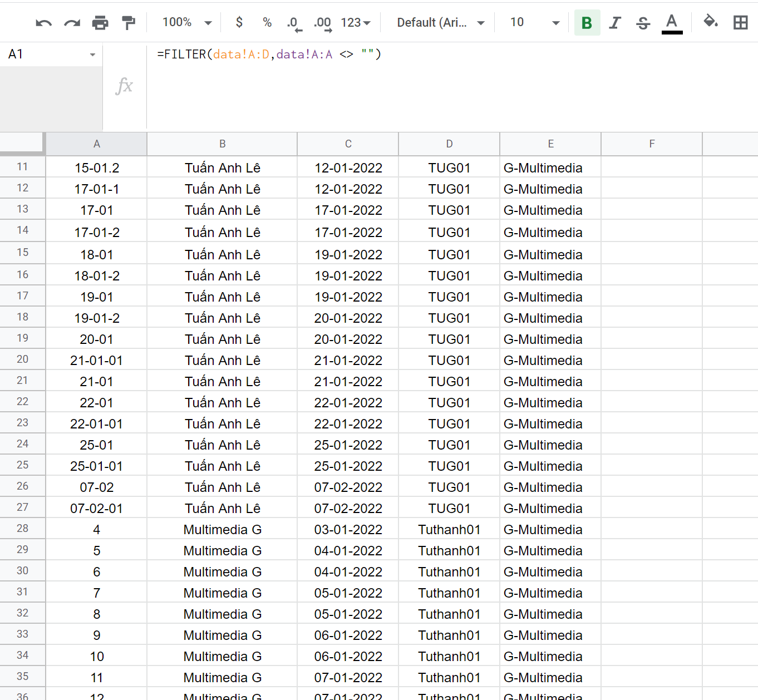758x700 pixels.
Task: Click the Print icon
Action: pyautogui.click(x=100, y=23)
